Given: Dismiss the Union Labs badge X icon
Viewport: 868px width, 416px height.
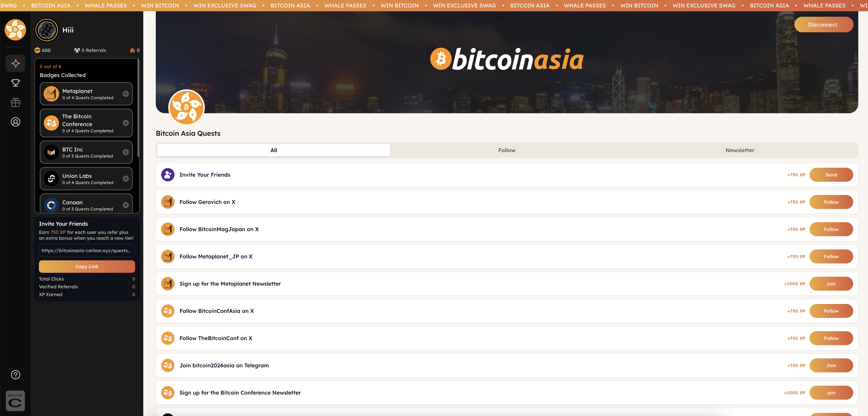Looking at the screenshot, I should click(126, 179).
